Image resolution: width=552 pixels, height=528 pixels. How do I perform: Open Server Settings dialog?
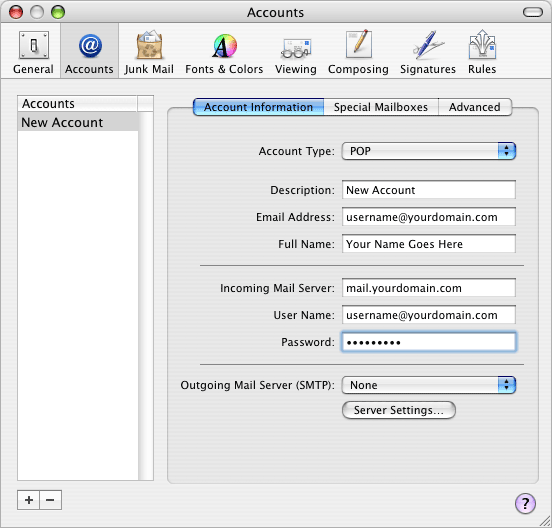tap(399, 410)
